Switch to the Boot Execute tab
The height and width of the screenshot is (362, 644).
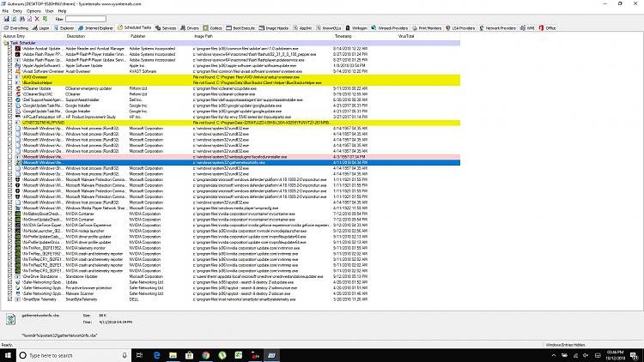[240, 28]
